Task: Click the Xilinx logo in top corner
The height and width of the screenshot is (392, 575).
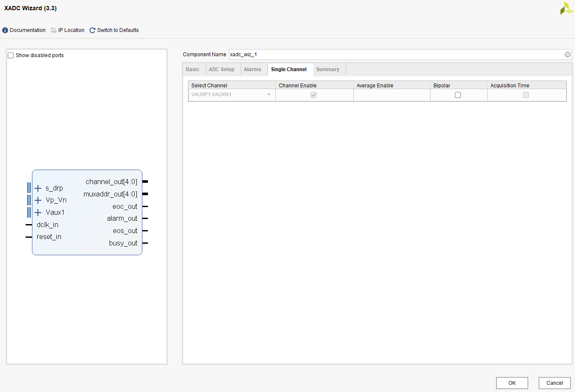Action: click(x=566, y=8)
